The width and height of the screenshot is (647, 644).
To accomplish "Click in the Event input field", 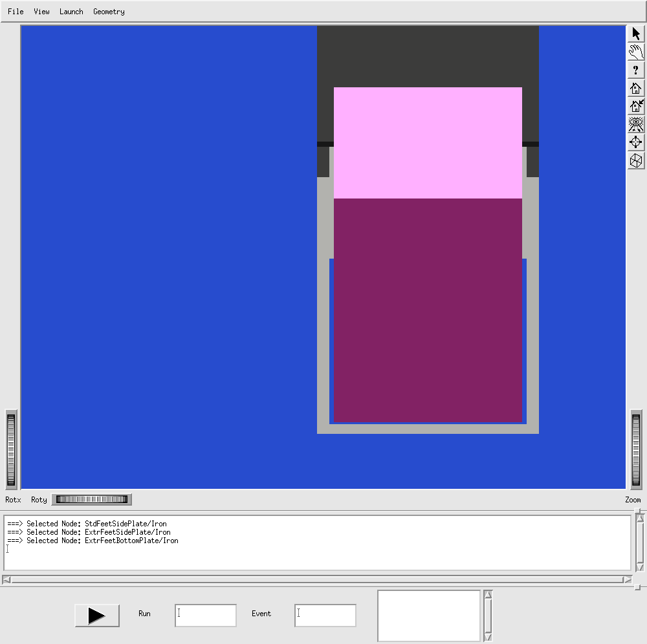I will point(325,616).
